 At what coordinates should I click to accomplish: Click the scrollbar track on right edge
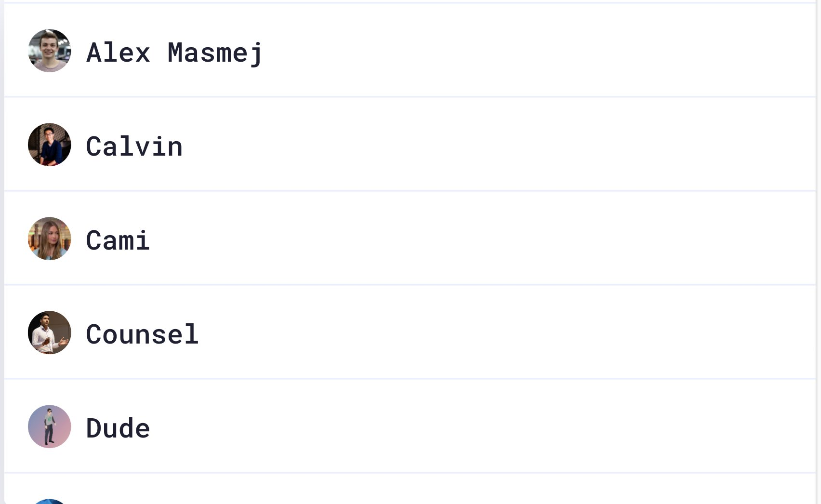(x=819, y=252)
